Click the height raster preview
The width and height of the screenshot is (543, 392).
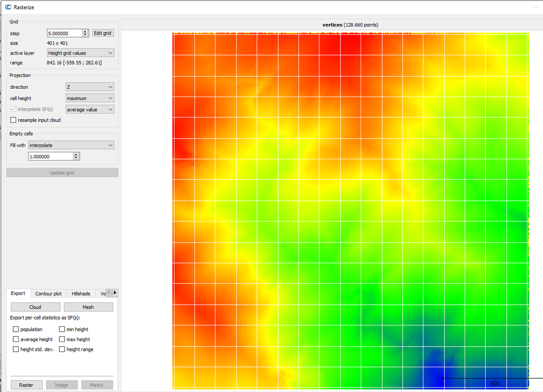351,211
